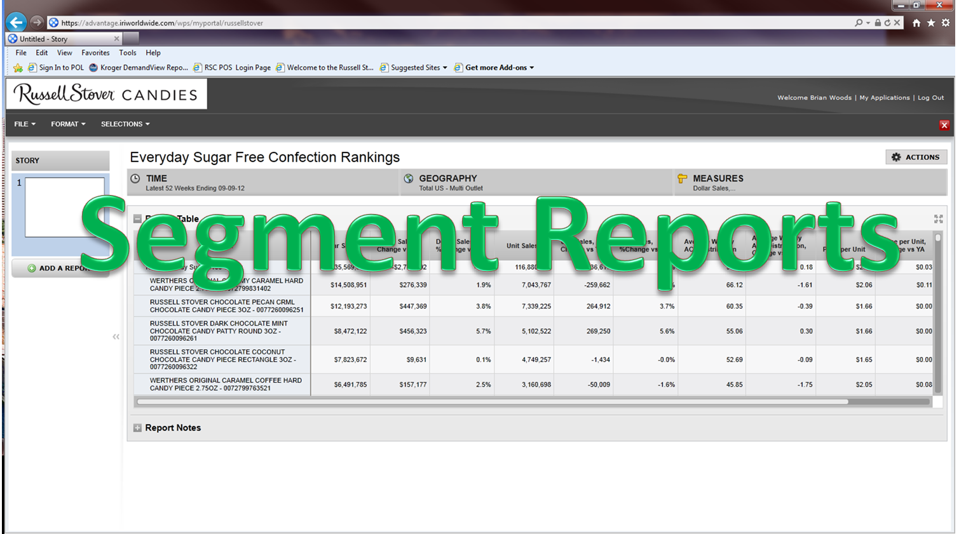Open the SELECTIONS dropdown menu
This screenshot has height=534, width=980.
point(125,124)
